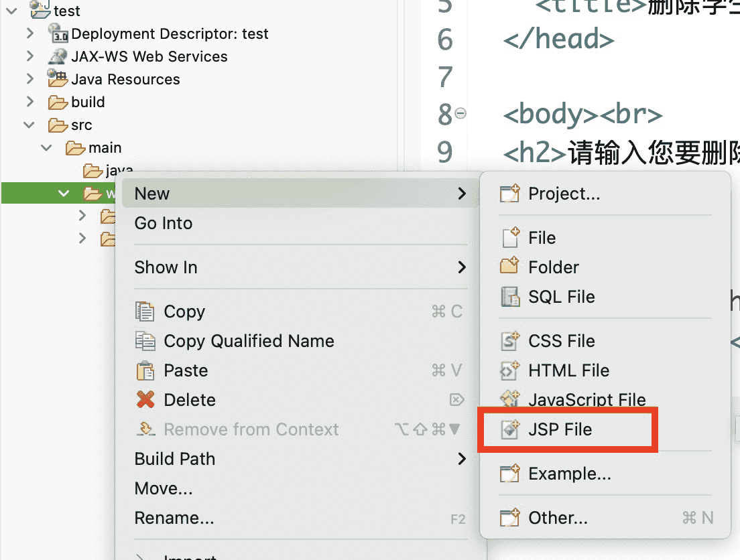This screenshot has width=740, height=560.
Task: Collapse the src folder
Action: pyautogui.click(x=29, y=125)
